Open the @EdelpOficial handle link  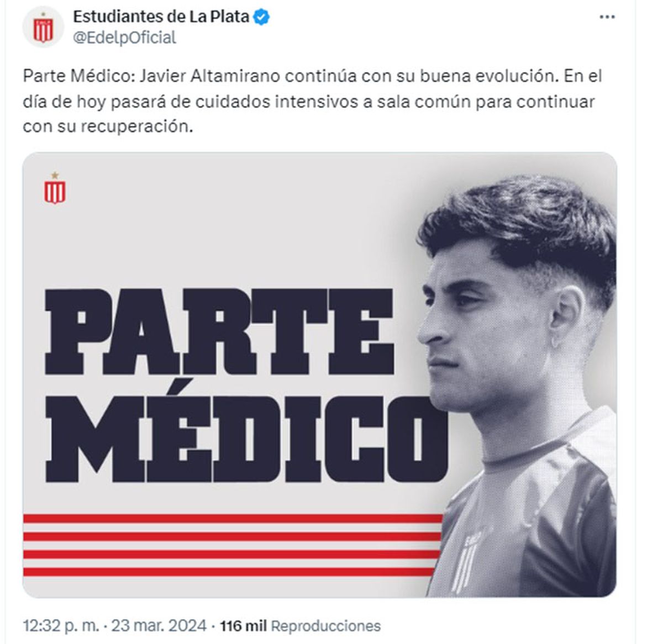[124, 38]
